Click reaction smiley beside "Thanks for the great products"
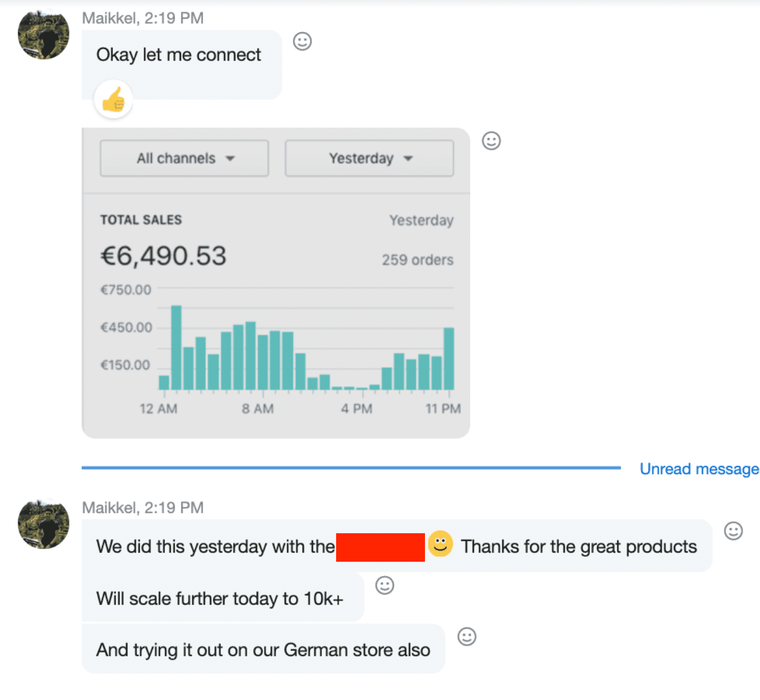760x700 pixels. [733, 530]
